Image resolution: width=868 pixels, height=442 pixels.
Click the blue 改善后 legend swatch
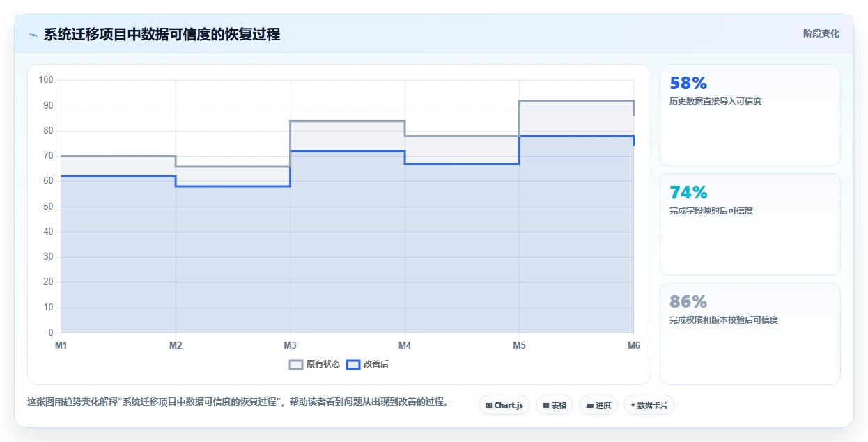[x=353, y=364]
